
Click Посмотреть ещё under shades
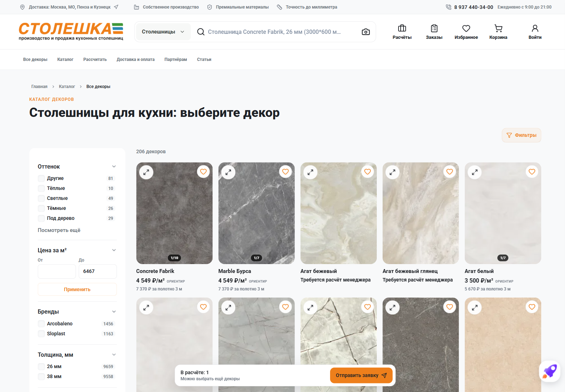[59, 230]
